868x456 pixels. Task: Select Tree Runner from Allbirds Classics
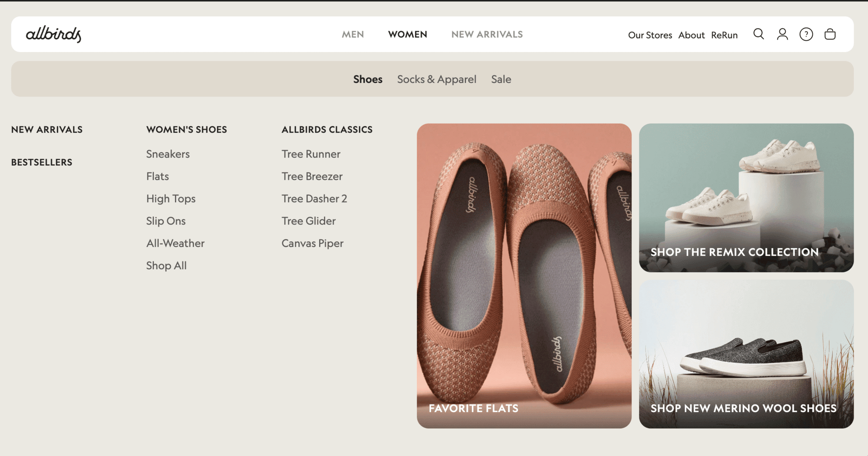(311, 154)
